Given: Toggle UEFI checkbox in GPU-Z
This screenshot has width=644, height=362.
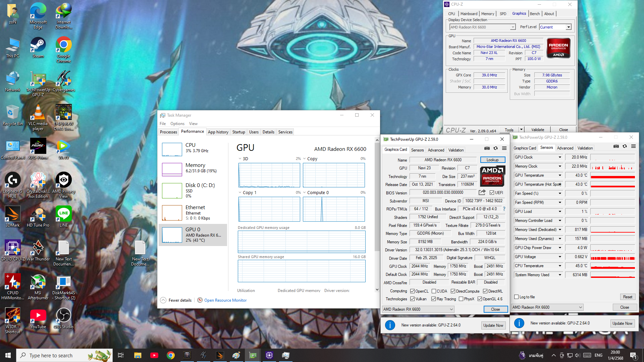Looking at the screenshot, I should (492, 193).
